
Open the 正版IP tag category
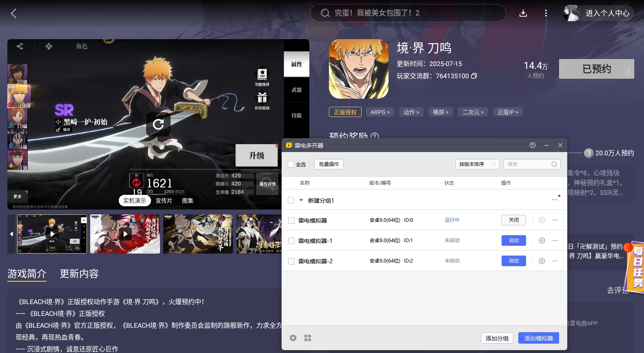click(x=508, y=112)
